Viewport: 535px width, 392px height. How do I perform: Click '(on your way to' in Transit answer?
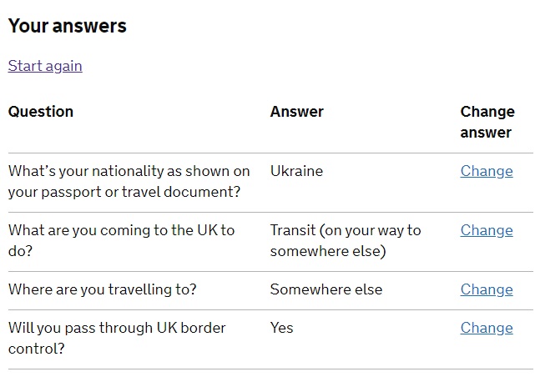[372, 230]
